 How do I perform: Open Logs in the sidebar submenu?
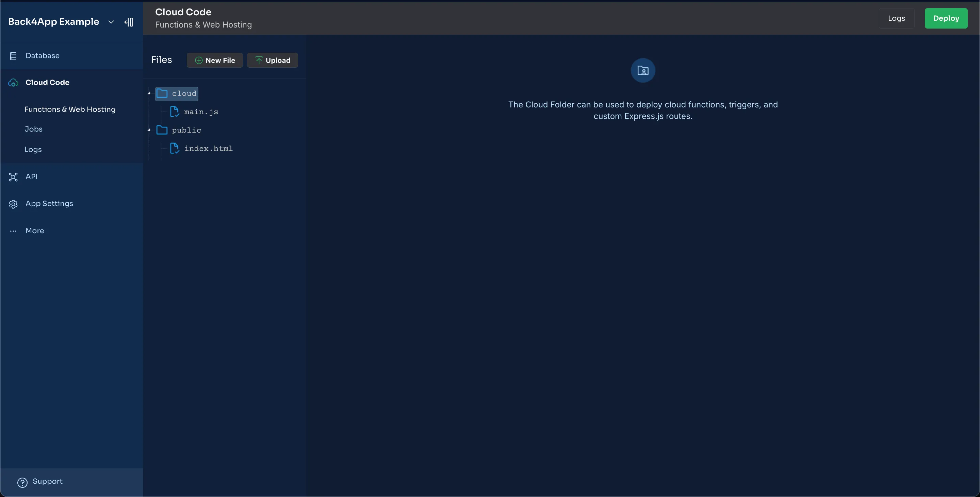[x=33, y=150]
